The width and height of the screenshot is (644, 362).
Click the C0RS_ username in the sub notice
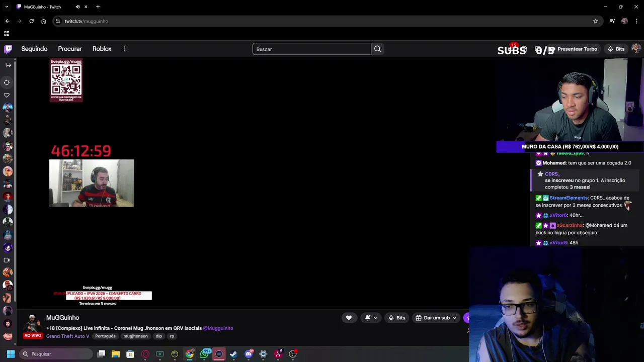pyautogui.click(x=552, y=174)
